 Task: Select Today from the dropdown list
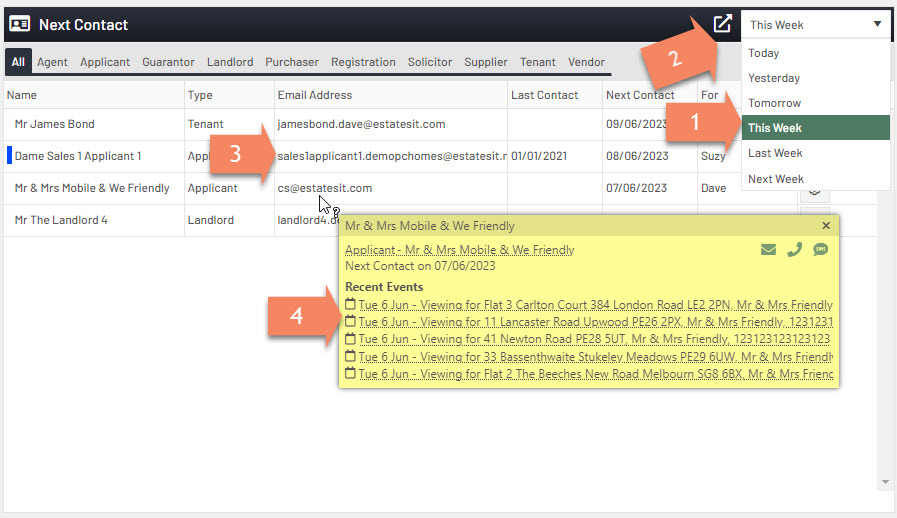tap(764, 53)
